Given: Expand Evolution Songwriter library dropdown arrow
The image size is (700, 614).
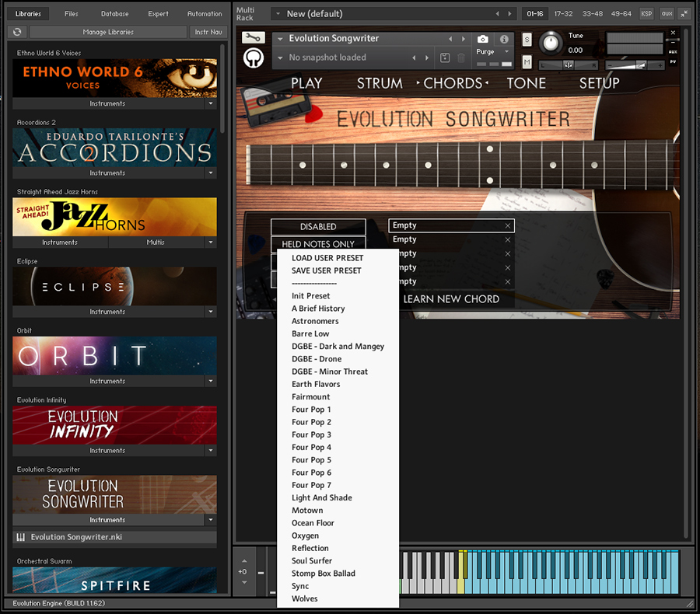Looking at the screenshot, I should tap(211, 520).
